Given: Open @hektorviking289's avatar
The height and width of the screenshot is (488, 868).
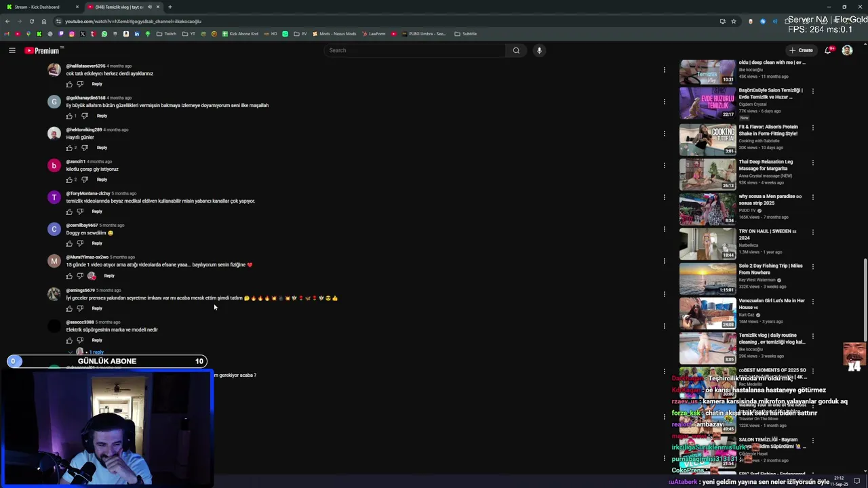Looking at the screenshot, I should click(x=54, y=134).
